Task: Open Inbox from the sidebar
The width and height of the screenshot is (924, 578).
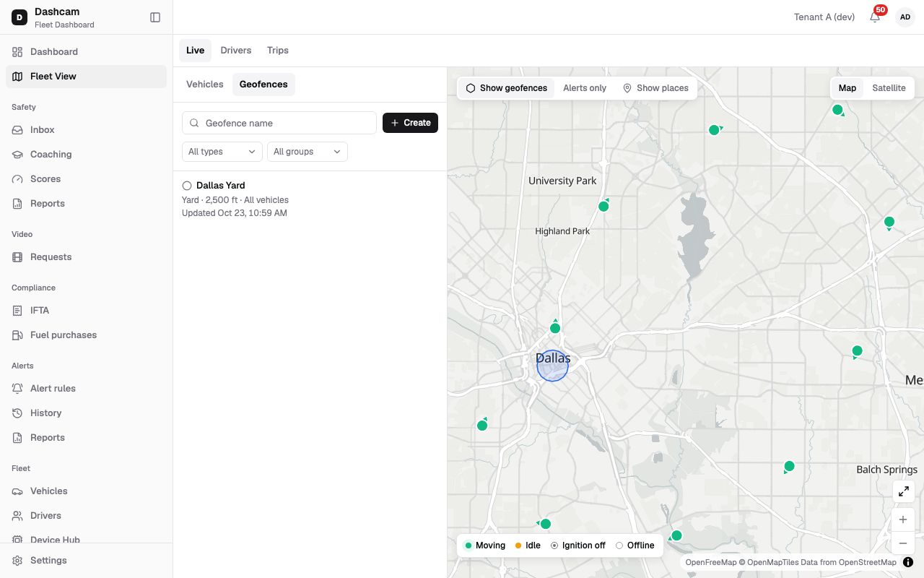Action: (86, 130)
